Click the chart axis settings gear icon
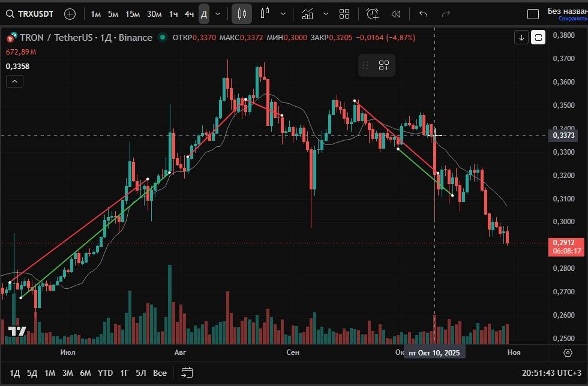588x386 pixels. [568, 352]
